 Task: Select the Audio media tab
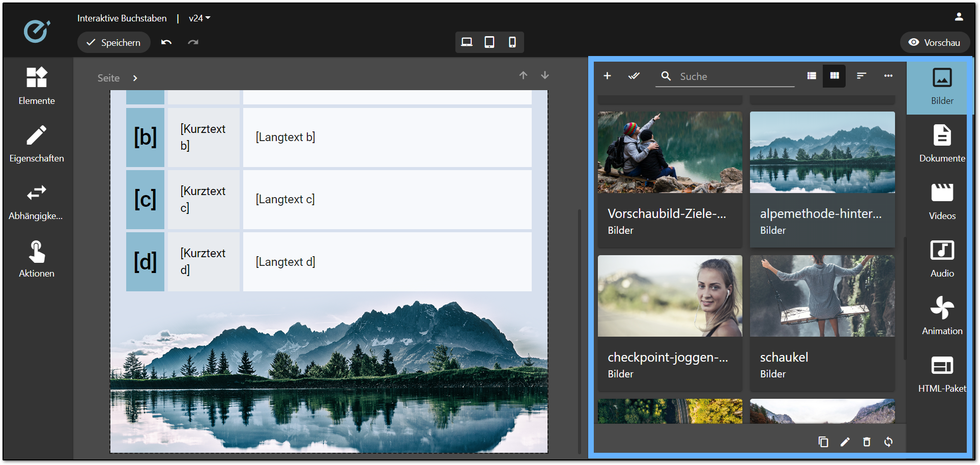pos(942,259)
